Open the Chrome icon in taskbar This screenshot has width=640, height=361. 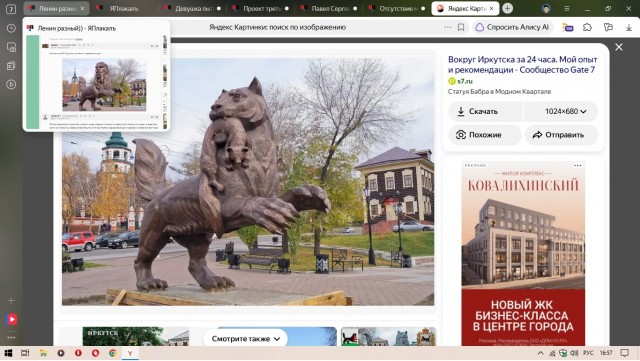tap(113, 353)
